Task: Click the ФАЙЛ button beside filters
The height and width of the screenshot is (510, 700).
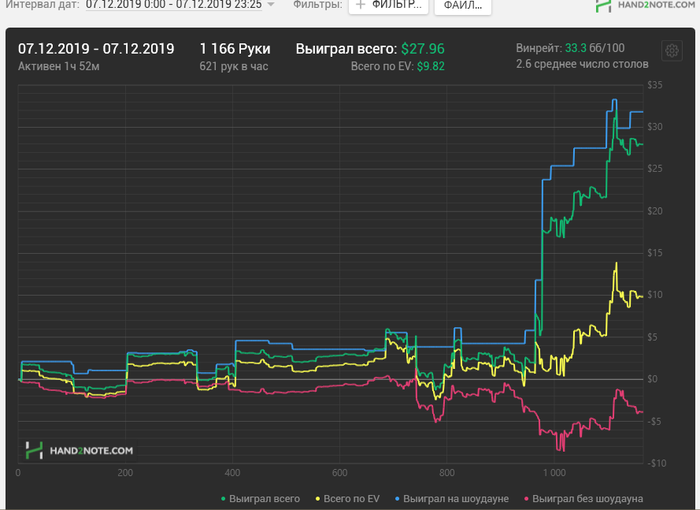Action: pyautogui.click(x=462, y=6)
